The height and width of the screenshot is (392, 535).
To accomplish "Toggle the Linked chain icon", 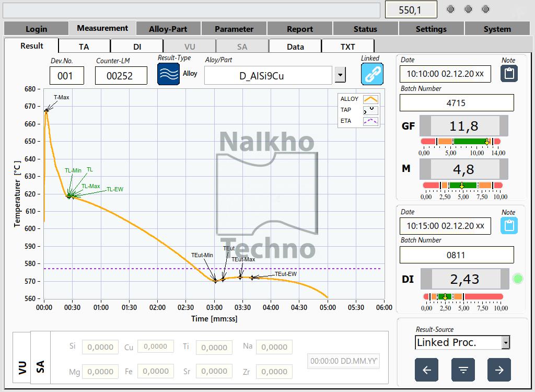I will click(372, 74).
